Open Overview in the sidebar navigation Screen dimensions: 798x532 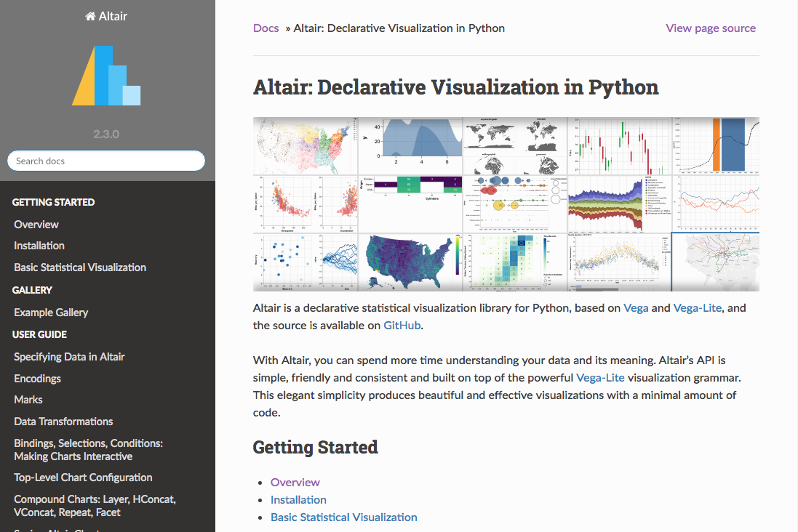coord(36,225)
